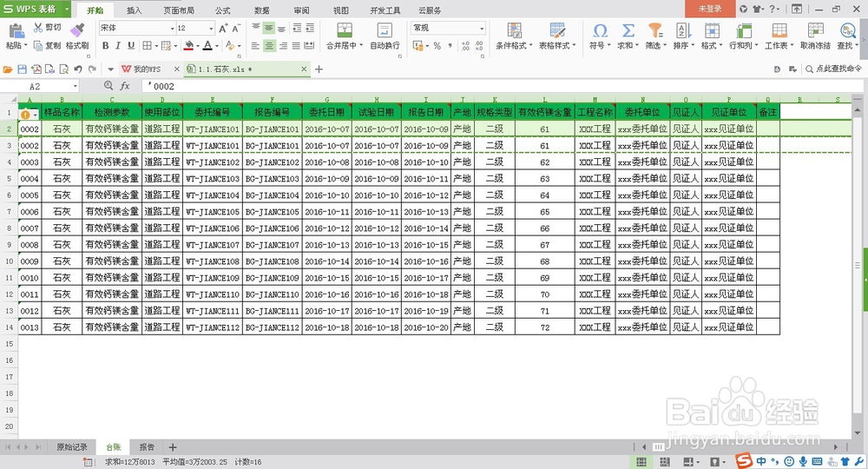Viewport: 868px width, 469px height.
Task: Toggle align text left
Action: point(255,46)
